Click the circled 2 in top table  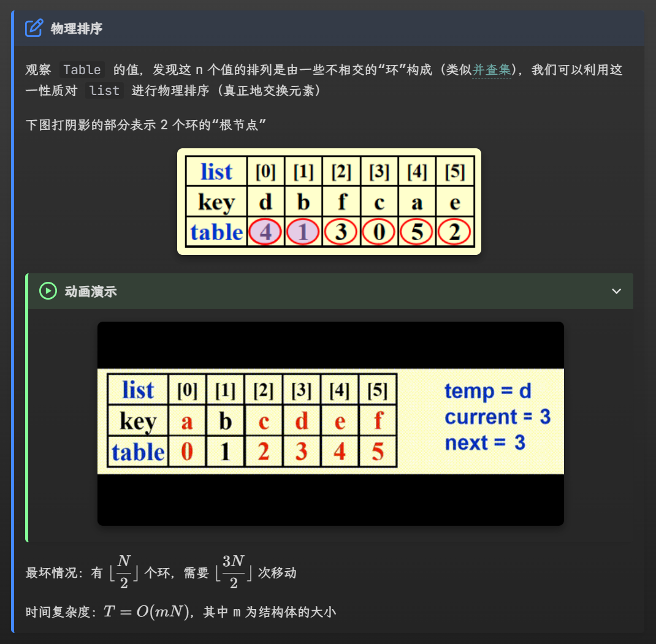point(454,233)
